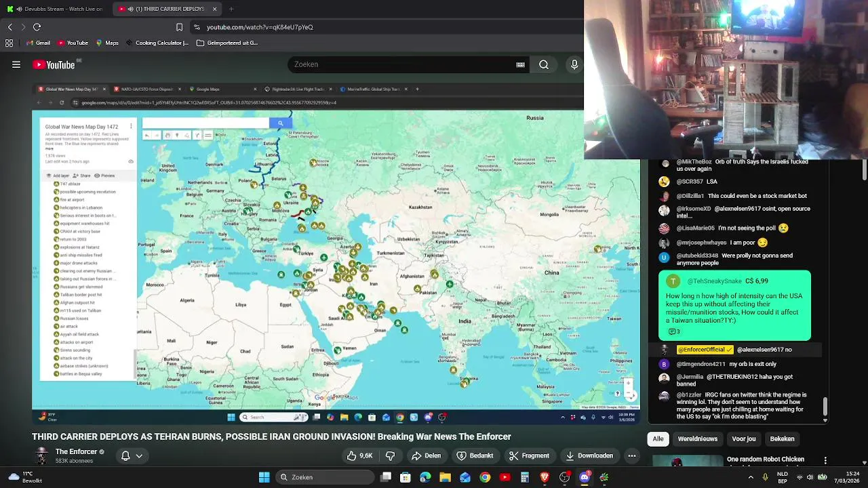The width and height of the screenshot is (868, 488).
Task: Open more actions menu under video
Action: coord(632,455)
